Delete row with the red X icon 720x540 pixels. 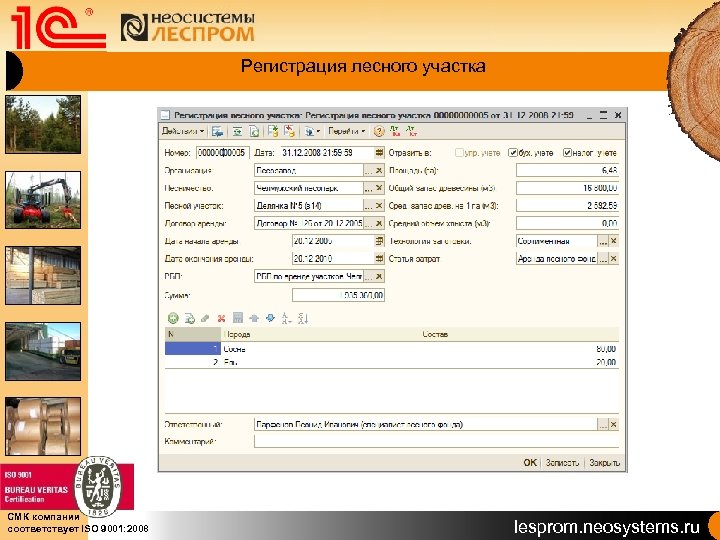221,318
